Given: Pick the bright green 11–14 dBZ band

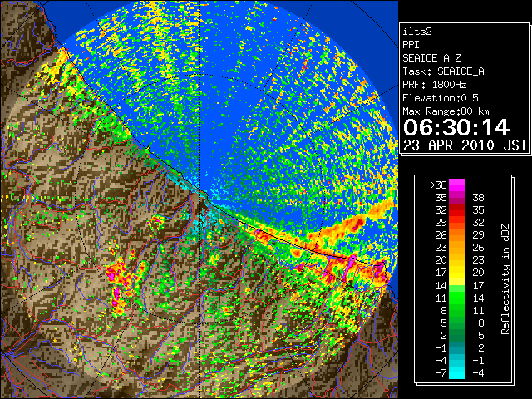Looking at the screenshot, I should (457, 298).
